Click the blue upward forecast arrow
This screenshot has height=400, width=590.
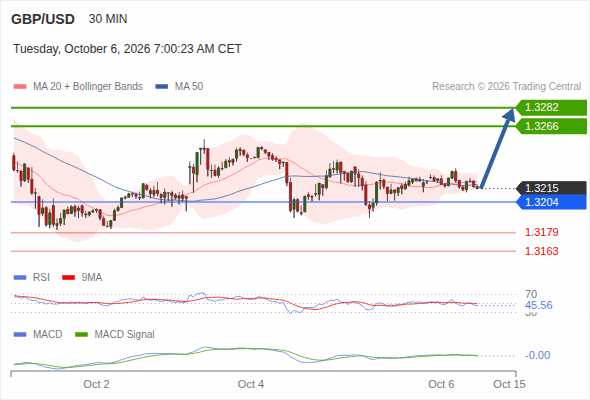pos(497,148)
